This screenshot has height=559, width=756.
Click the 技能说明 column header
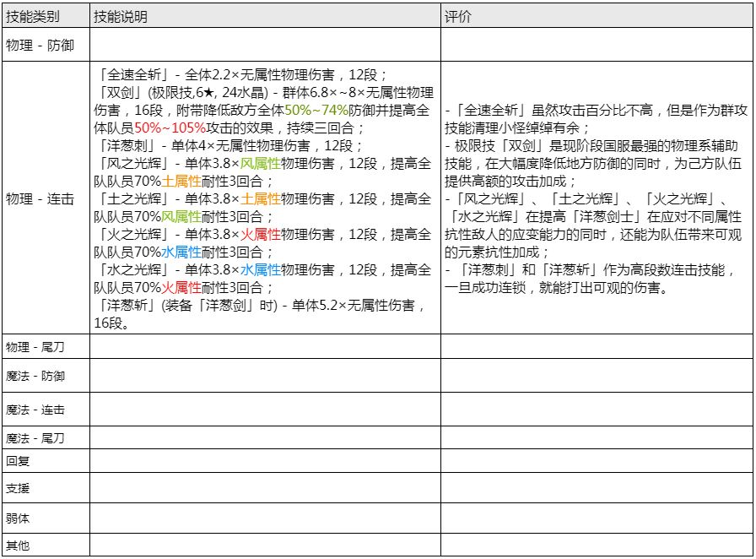click(265, 15)
